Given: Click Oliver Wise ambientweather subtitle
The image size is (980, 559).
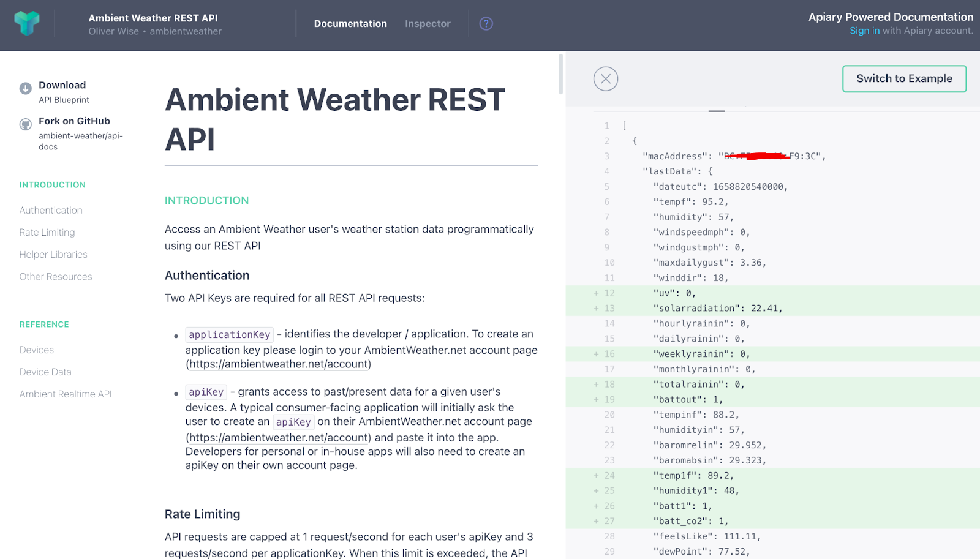Looking at the screenshot, I should (x=155, y=31).
